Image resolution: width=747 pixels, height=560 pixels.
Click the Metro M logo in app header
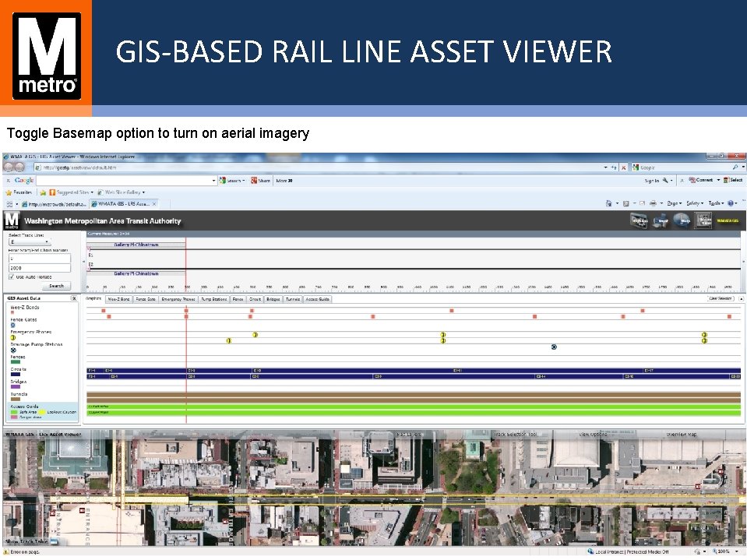pos(12,220)
